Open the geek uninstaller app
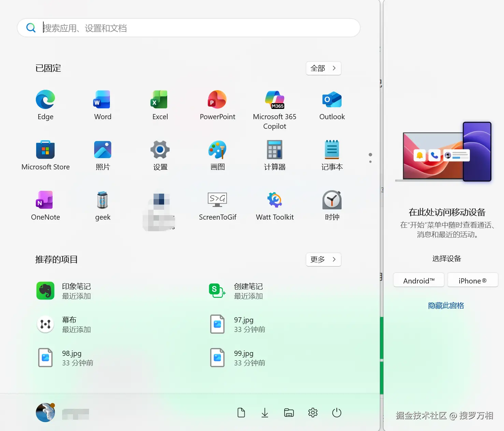504x431 pixels. [103, 206]
